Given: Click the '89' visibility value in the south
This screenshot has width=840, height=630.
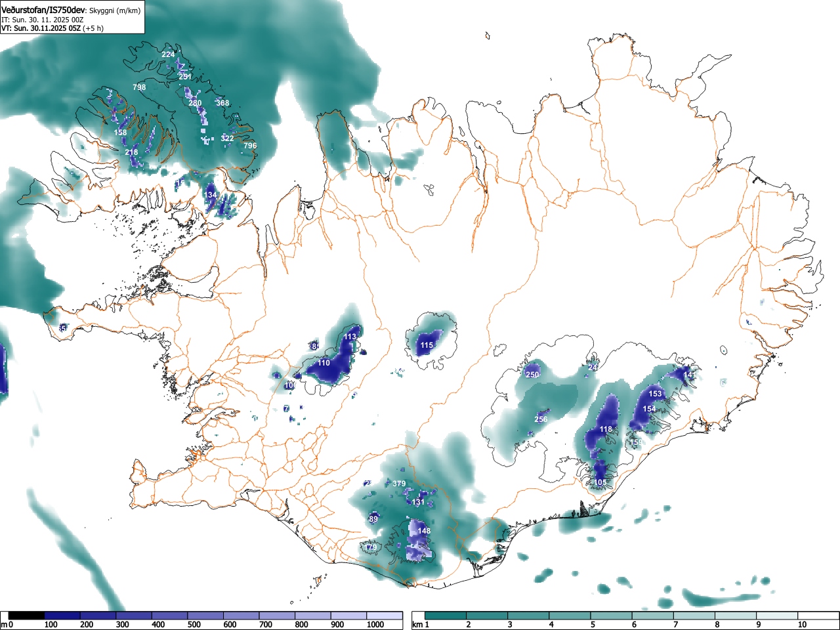Looking at the screenshot, I should (x=374, y=519).
